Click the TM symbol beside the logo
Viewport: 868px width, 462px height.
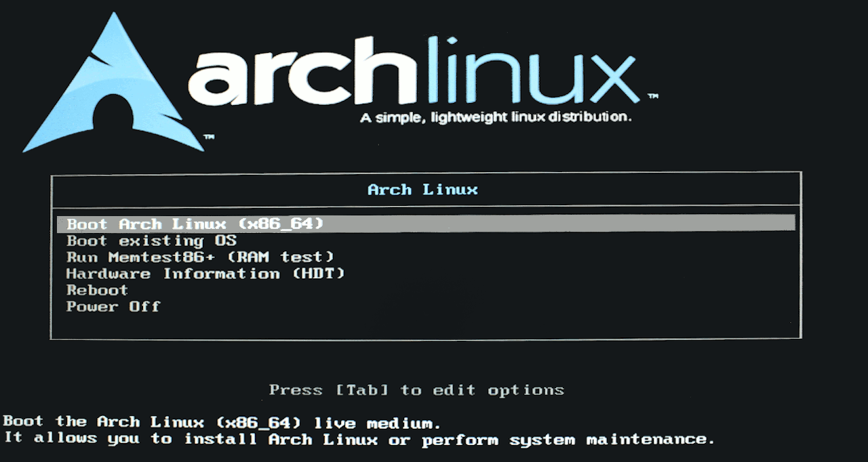pyautogui.click(x=210, y=138)
